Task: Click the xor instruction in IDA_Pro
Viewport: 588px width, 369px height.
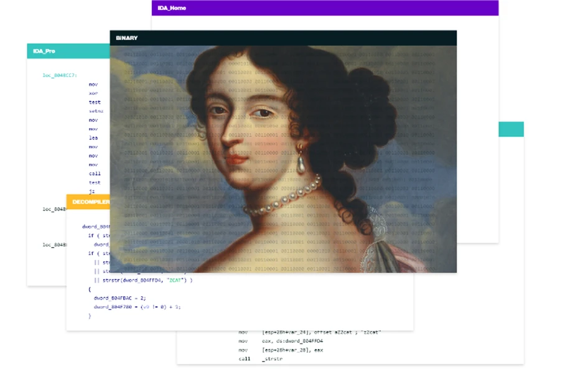Action: (93, 93)
